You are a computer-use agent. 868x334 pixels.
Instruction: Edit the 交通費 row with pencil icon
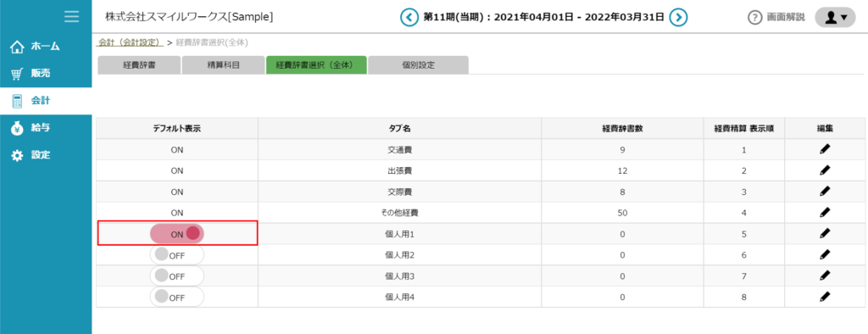[x=825, y=149]
